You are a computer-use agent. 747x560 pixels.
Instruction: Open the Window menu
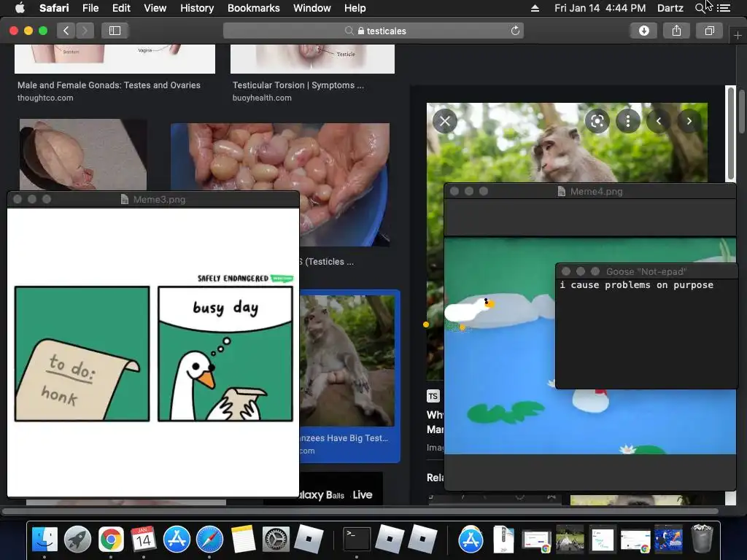coord(312,8)
